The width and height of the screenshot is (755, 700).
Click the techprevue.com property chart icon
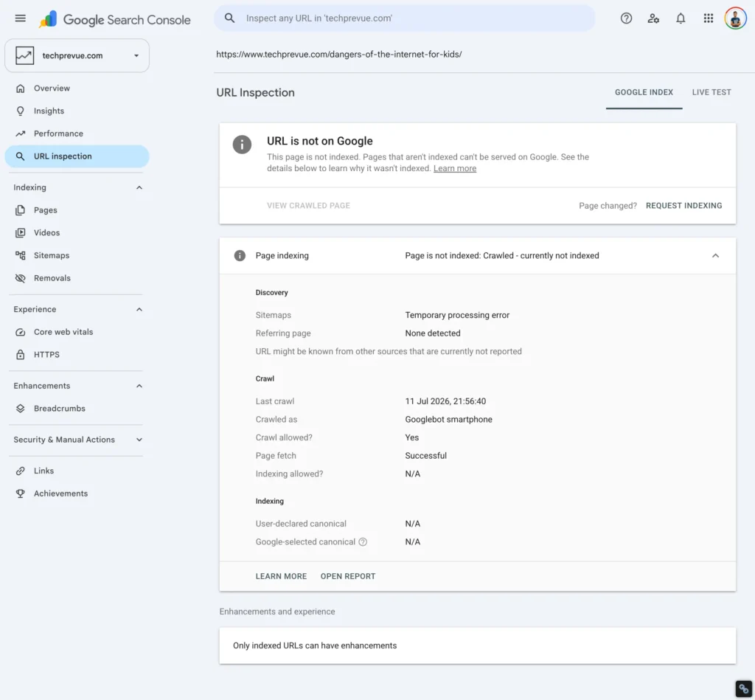[x=24, y=55]
